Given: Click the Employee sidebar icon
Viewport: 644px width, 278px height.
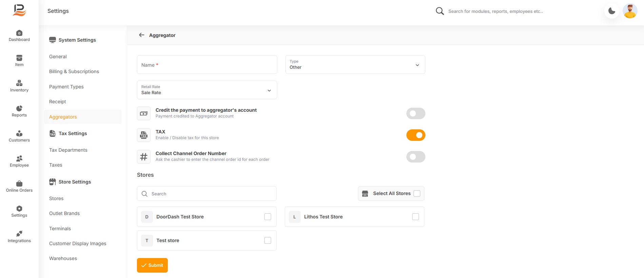Looking at the screenshot, I should (19, 158).
